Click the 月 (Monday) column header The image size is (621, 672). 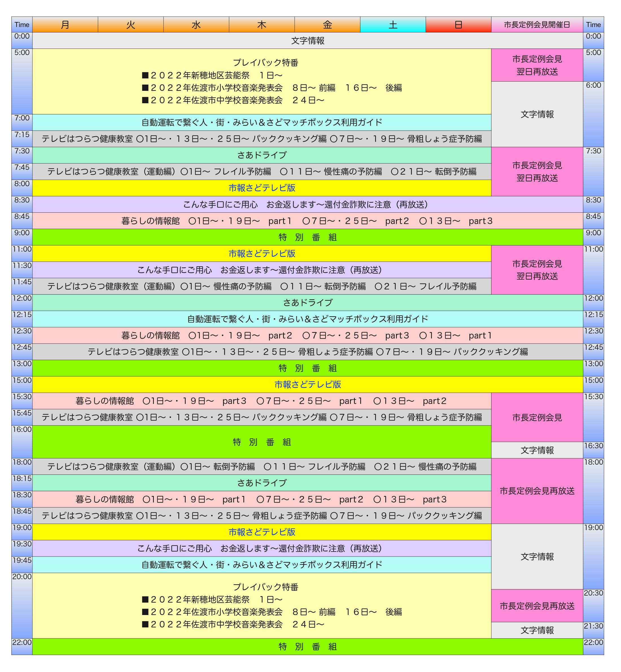coord(65,25)
